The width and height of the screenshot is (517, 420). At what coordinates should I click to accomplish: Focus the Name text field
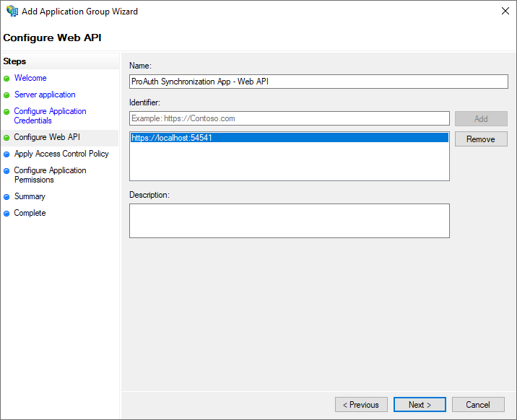(x=318, y=82)
